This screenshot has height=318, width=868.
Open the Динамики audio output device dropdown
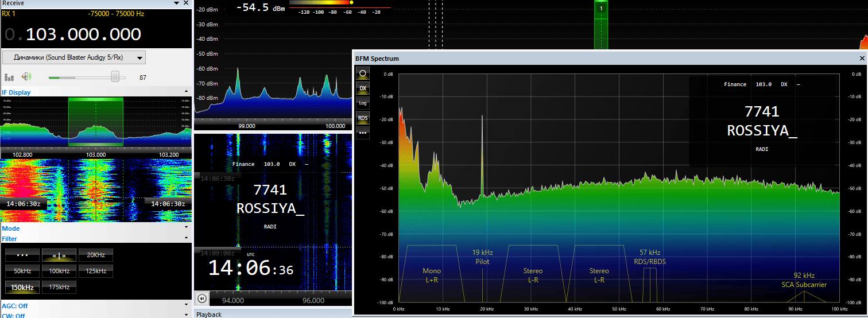(73, 57)
